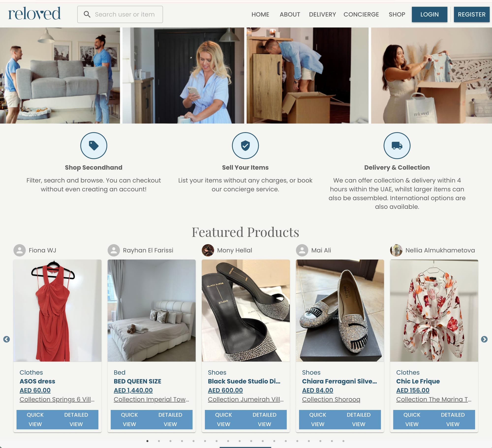Open the SHOP menu item
Screen dimensions: 492x448
point(397,15)
